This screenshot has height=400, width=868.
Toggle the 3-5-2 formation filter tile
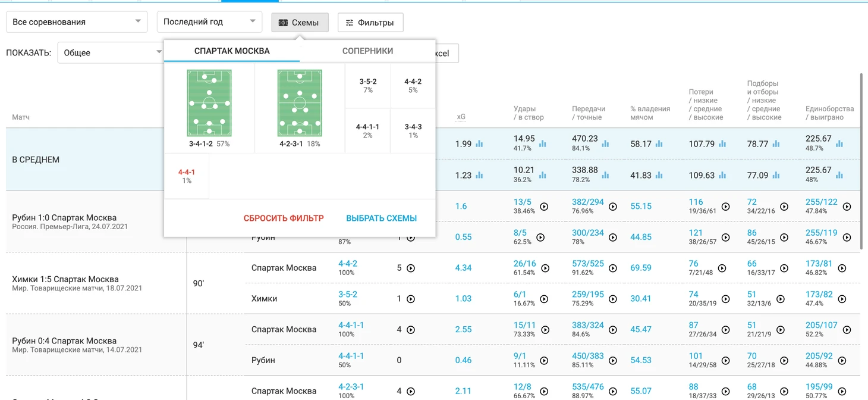coord(367,86)
